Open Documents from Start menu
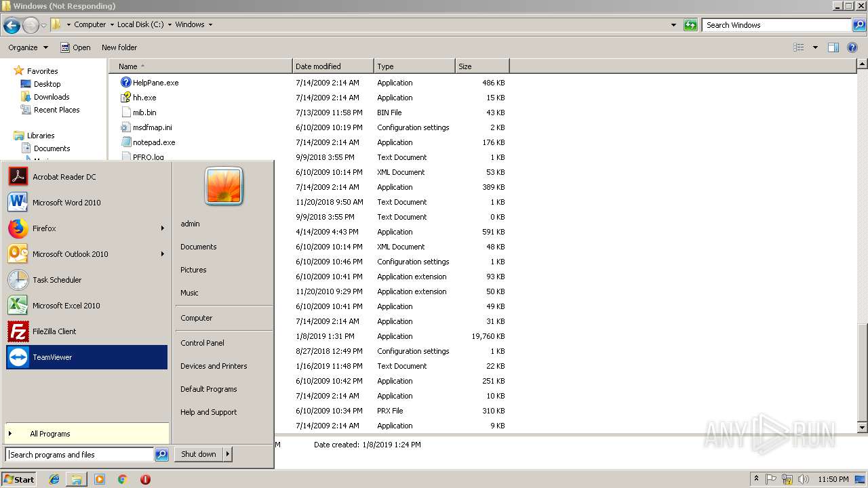Image resolution: width=868 pixels, height=488 pixels. pos(199,247)
